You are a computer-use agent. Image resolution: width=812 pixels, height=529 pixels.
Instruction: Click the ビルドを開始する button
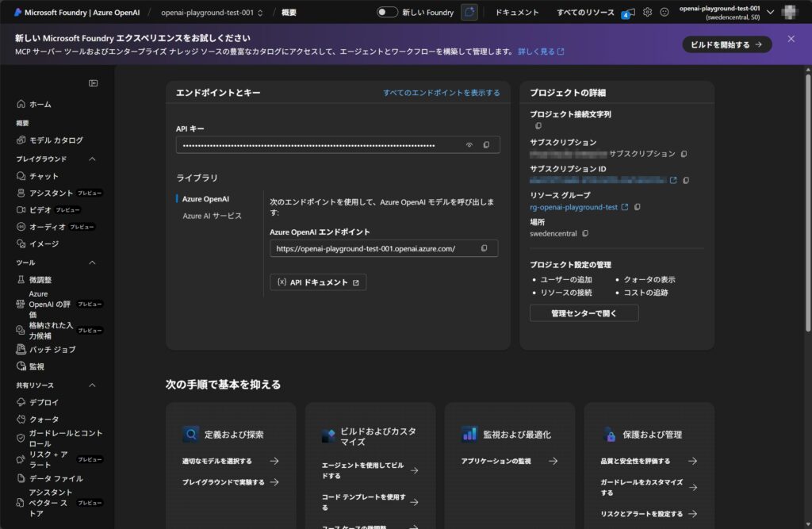tap(726, 44)
